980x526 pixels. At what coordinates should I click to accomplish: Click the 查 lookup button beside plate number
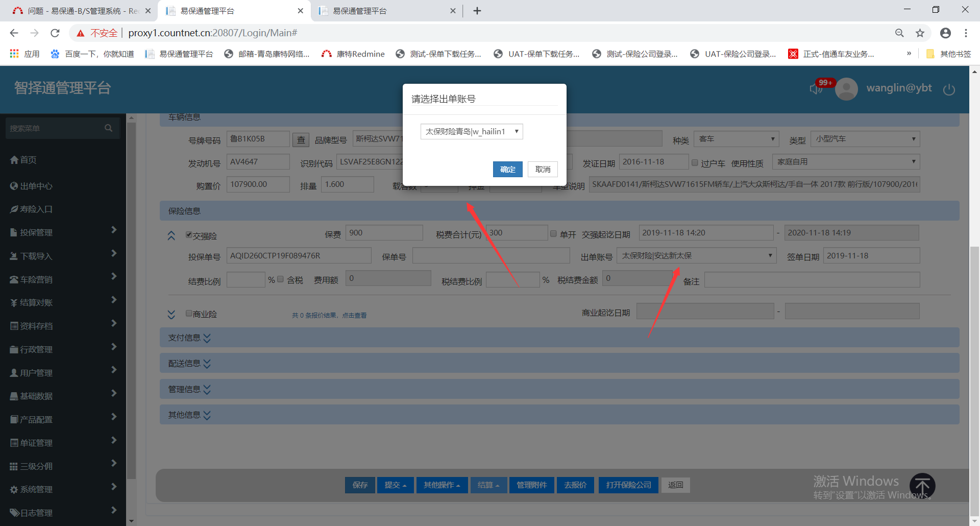click(x=301, y=139)
